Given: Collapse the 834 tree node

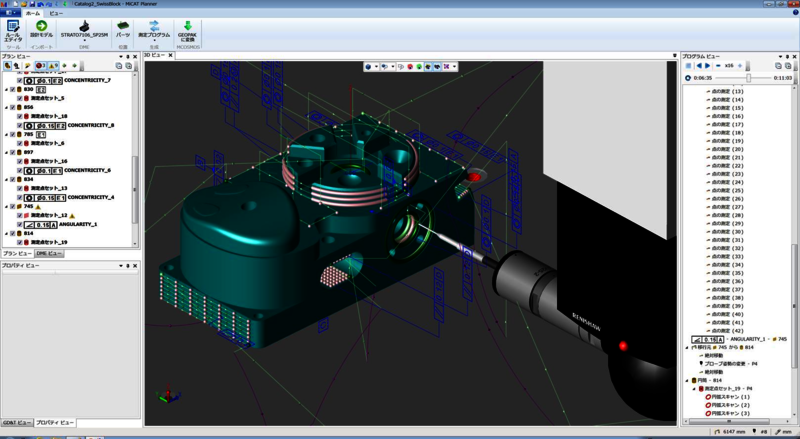Looking at the screenshot, I should point(7,179).
